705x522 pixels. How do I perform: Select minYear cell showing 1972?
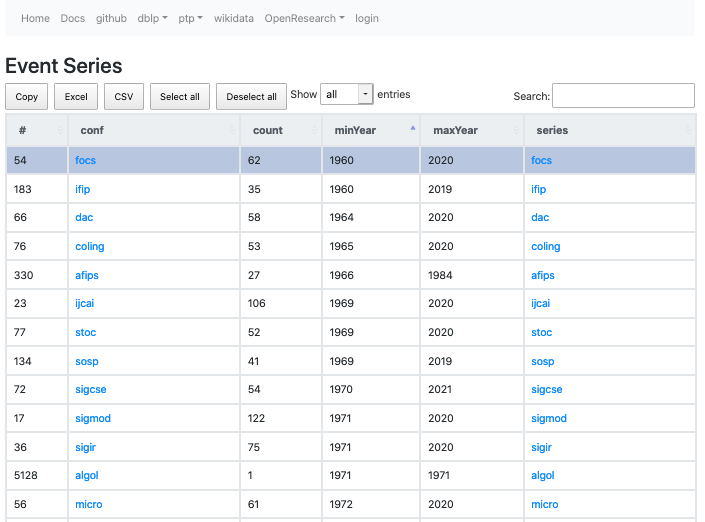[371, 504]
